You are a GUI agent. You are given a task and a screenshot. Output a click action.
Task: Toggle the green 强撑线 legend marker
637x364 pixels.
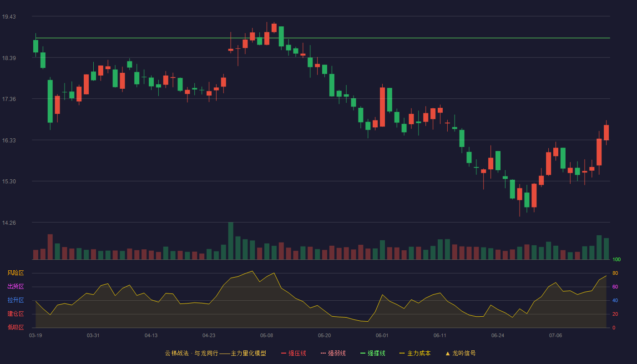(363, 353)
